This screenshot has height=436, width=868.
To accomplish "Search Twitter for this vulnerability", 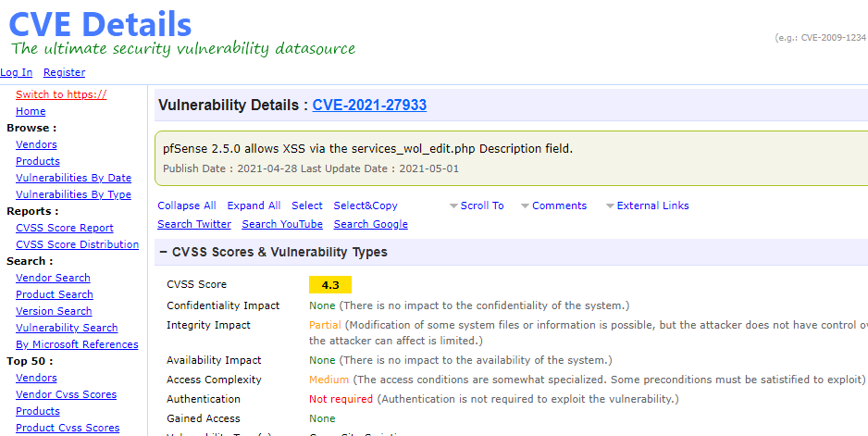I will (194, 224).
